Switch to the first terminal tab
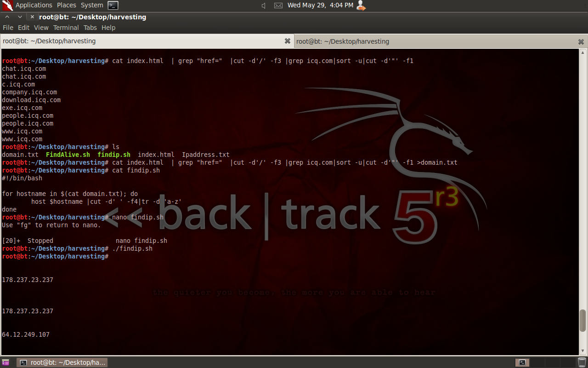The image size is (588, 368). (x=147, y=41)
